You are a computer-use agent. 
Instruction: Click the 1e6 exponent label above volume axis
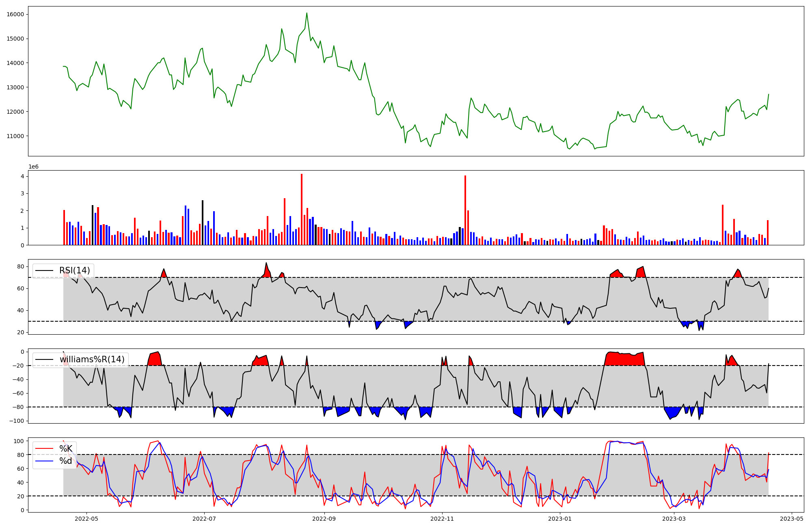[33, 167]
